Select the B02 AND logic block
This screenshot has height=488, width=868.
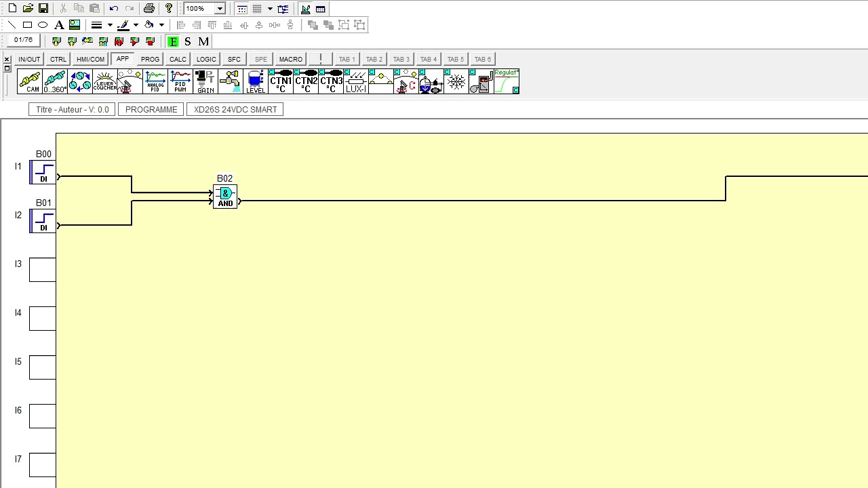[x=225, y=197]
